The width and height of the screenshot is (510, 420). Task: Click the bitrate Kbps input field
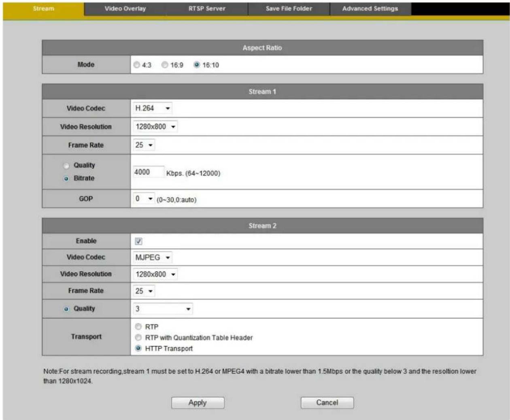point(149,172)
